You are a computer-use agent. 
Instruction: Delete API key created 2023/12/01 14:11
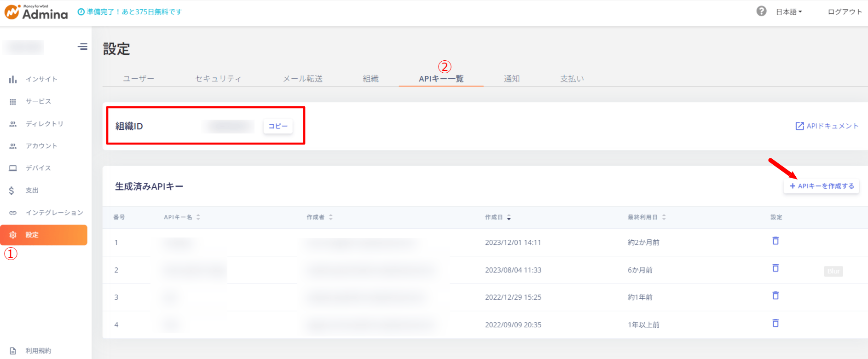[x=775, y=241]
